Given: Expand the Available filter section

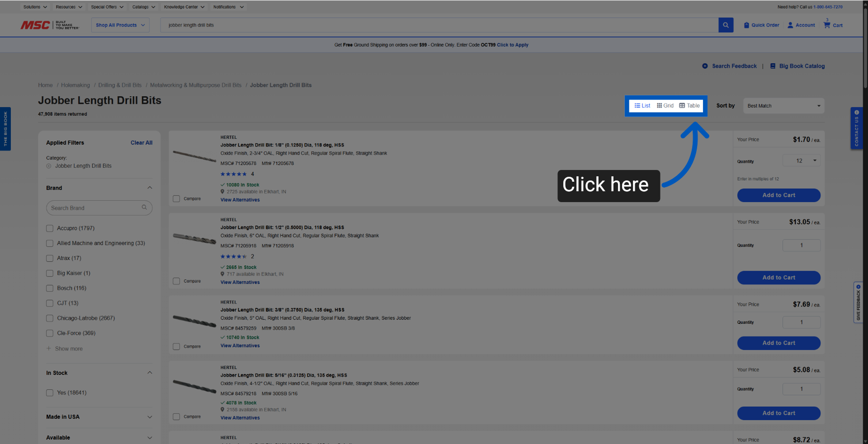Looking at the screenshot, I should (149, 438).
